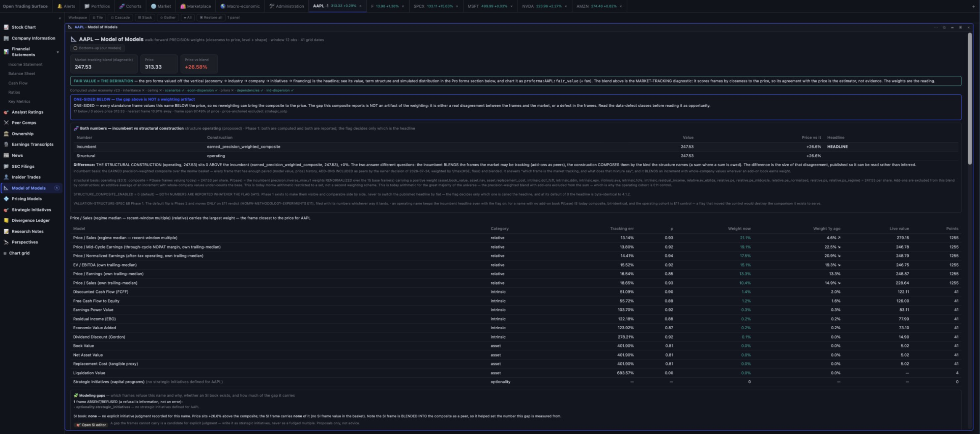Add a new tab with plus icon
The height and width of the screenshot is (434, 980).
point(973,6)
